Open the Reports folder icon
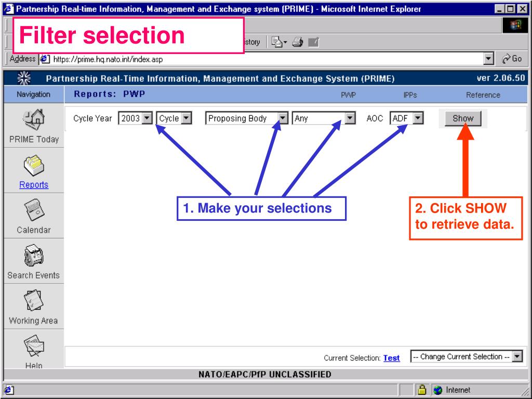This screenshot has height=399, width=532. (34, 166)
